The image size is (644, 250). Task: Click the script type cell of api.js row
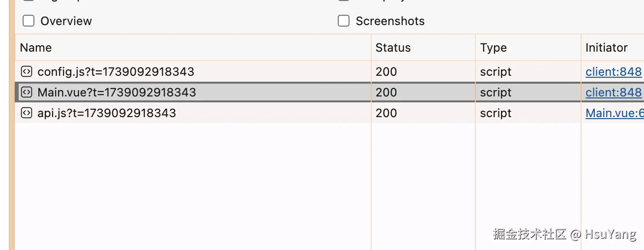tap(496, 113)
